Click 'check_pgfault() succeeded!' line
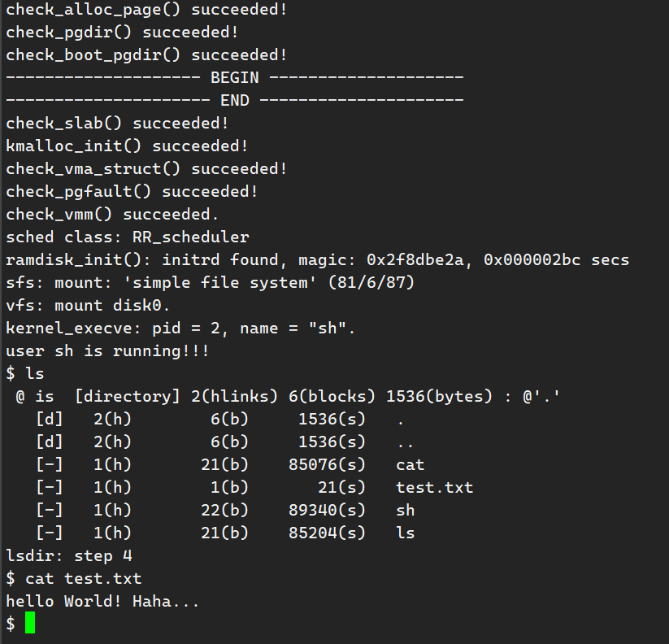Screen dimensions: 669x644 (132, 192)
